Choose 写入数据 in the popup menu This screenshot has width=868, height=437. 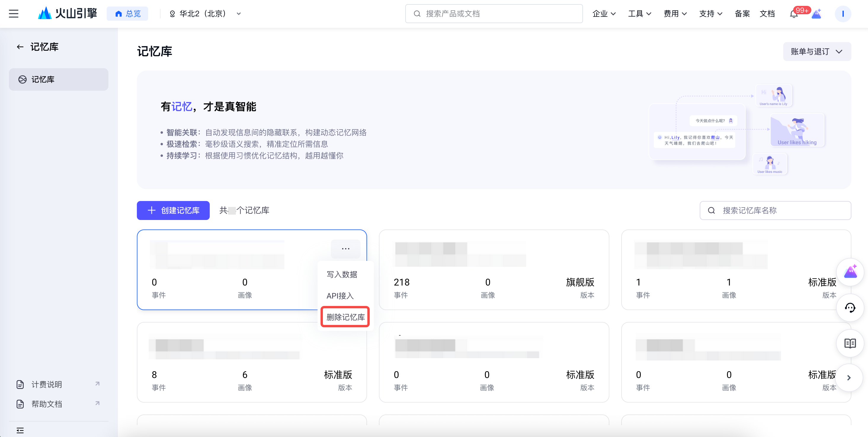(x=342, y=275)
